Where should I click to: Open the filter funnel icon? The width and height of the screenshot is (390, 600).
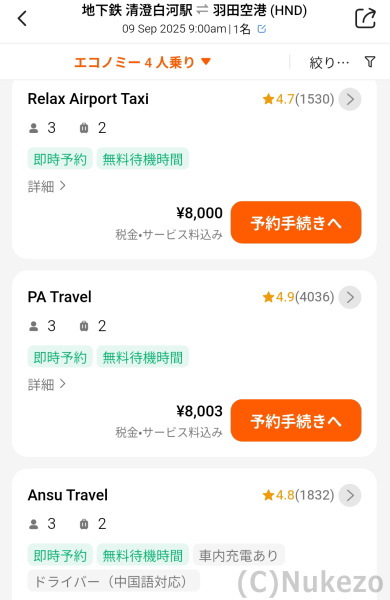point(370,62)
